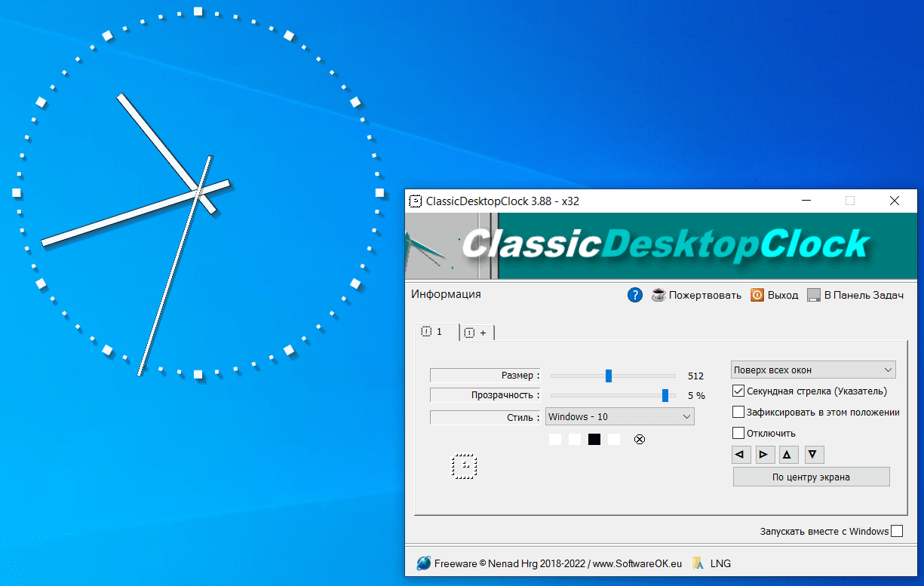Move clock up with the up arrow
The height and width of the screenshot is (586, 924).
(x=788, y=455)
